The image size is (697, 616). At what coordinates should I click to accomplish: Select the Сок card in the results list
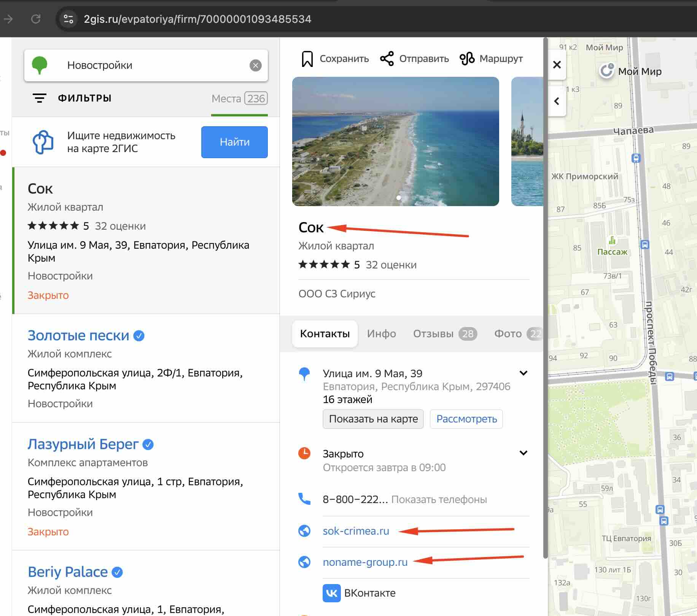click(x=146, y=240)
